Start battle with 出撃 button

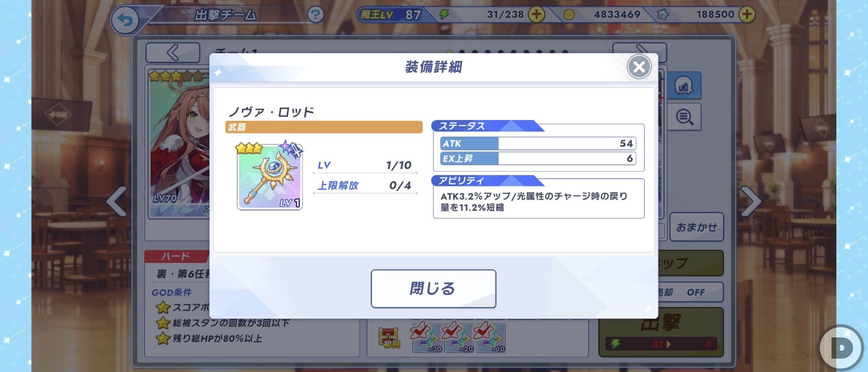click(661, 332)
